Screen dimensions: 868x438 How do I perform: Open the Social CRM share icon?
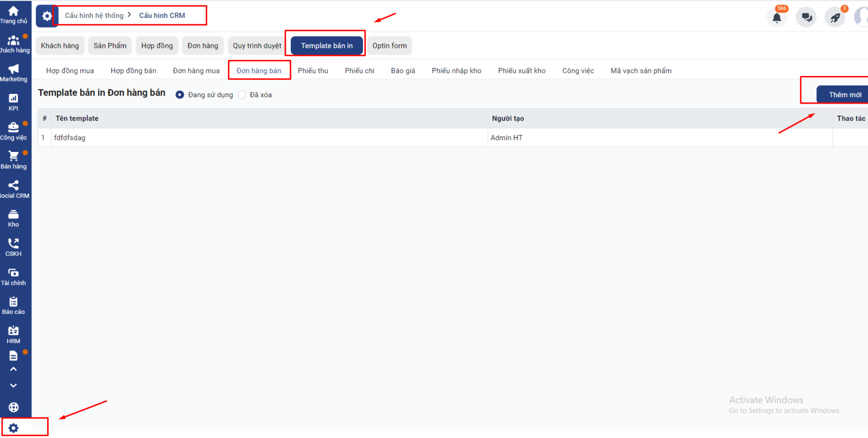pos(14,186)
